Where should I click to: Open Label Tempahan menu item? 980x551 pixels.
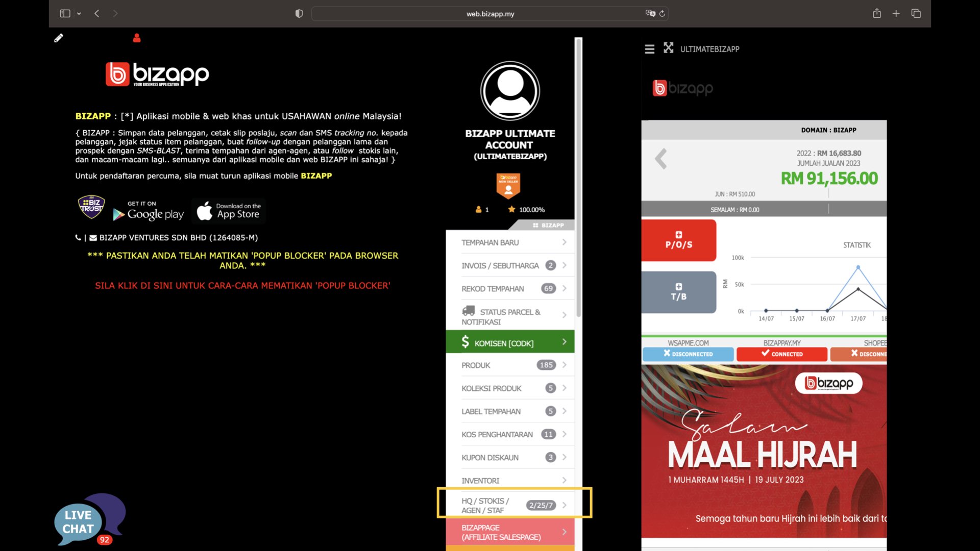[x=510, y=411]
